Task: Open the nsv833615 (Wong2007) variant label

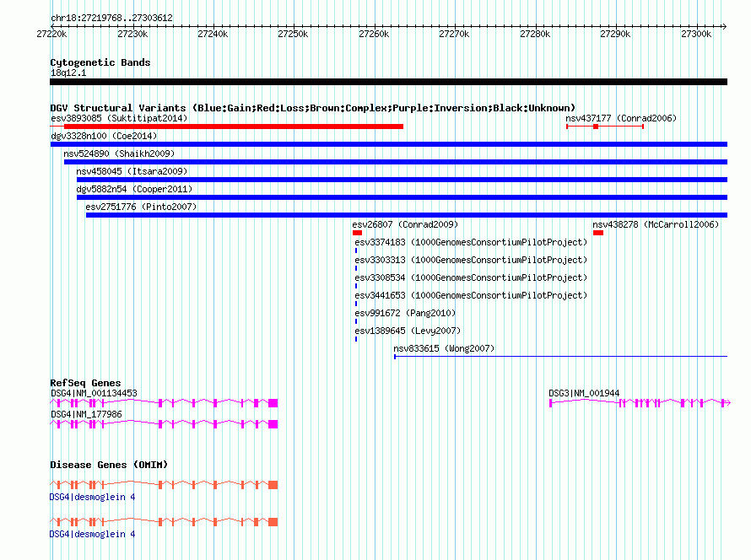Action: point(444,348)
